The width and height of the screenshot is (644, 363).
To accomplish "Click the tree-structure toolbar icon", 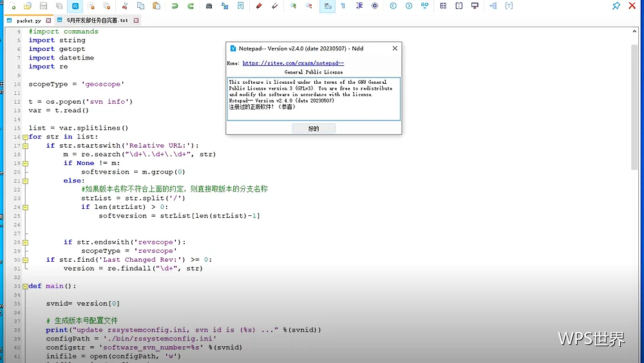I will tap(493, 6).
